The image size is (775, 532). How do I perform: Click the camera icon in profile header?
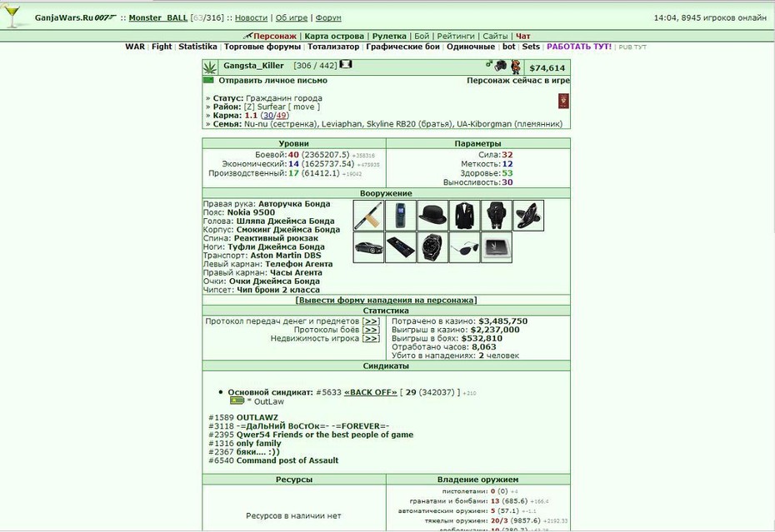click(x=501, y=65)
